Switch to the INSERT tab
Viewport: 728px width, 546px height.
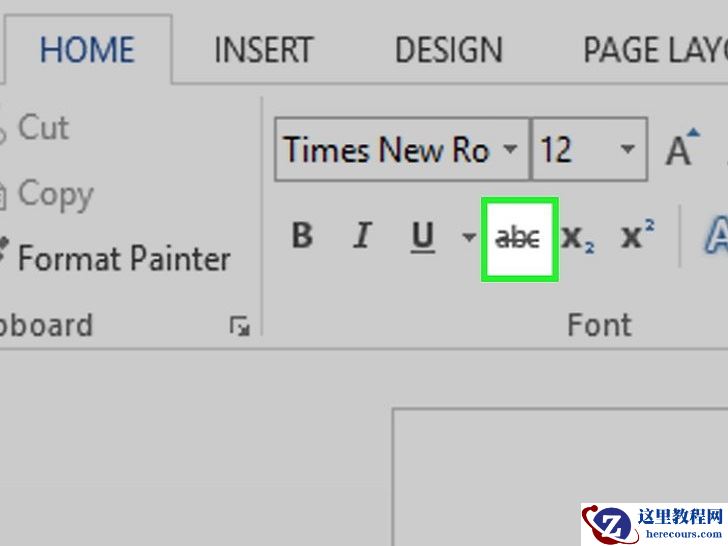pos(263,50)
